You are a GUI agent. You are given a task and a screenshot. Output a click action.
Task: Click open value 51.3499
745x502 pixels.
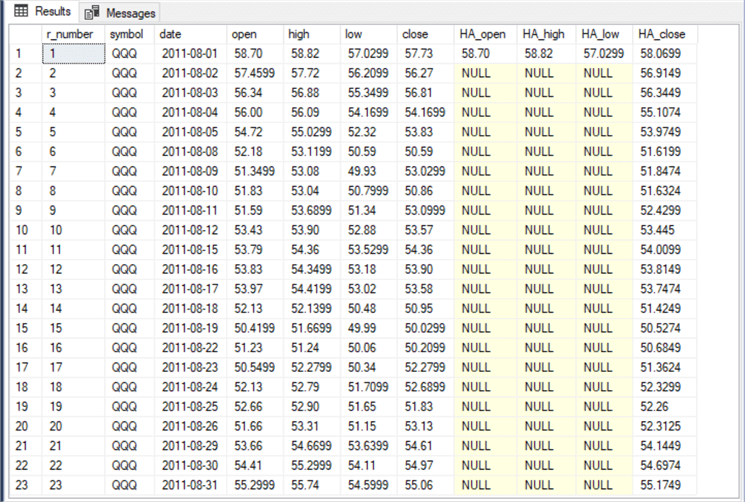coord(255,171)
